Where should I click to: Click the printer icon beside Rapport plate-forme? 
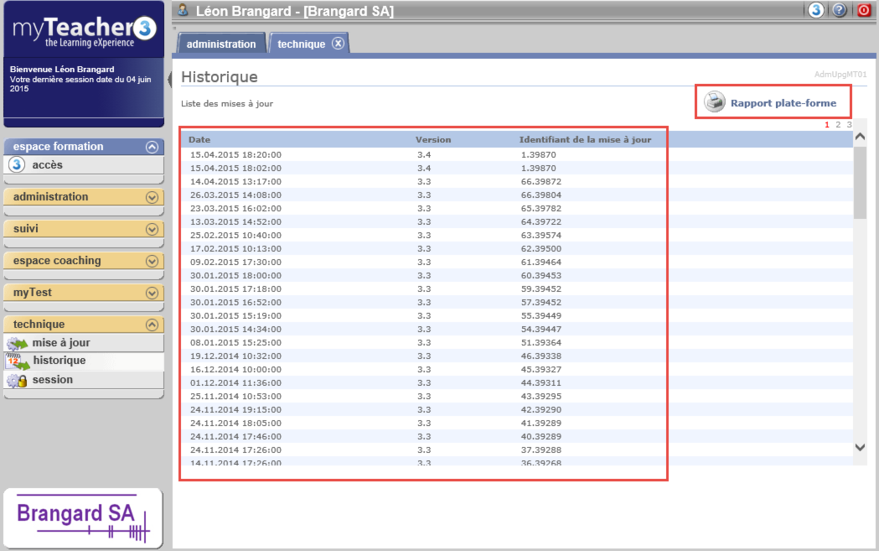(714, 102)
